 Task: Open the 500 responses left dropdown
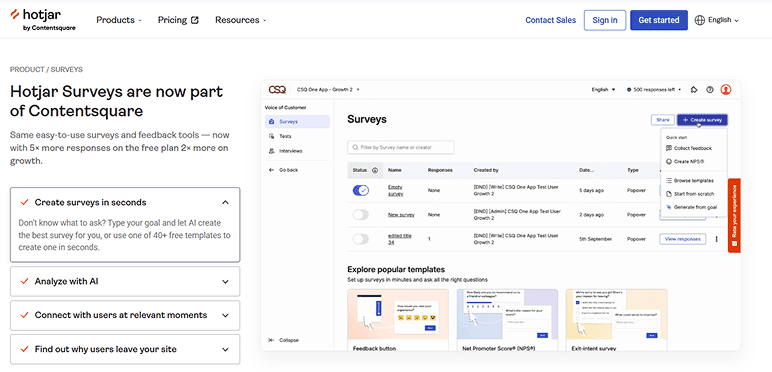coord(654,90)
